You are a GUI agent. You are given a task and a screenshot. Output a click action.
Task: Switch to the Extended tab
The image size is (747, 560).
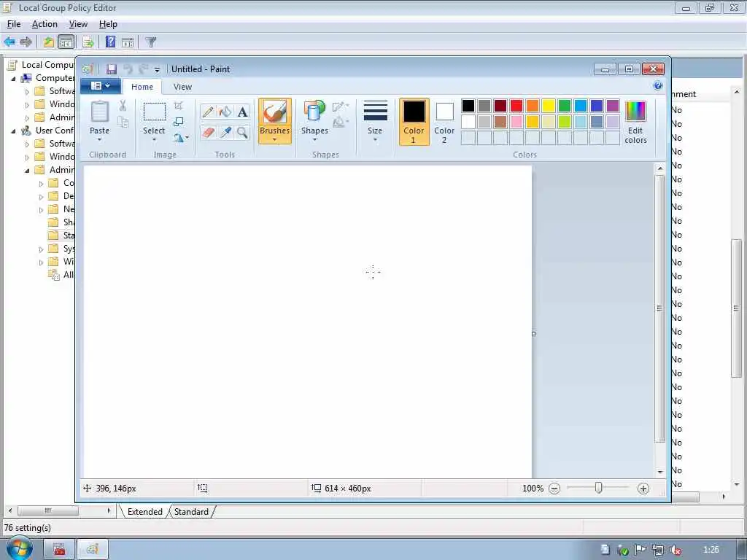[x=145, y=511]
